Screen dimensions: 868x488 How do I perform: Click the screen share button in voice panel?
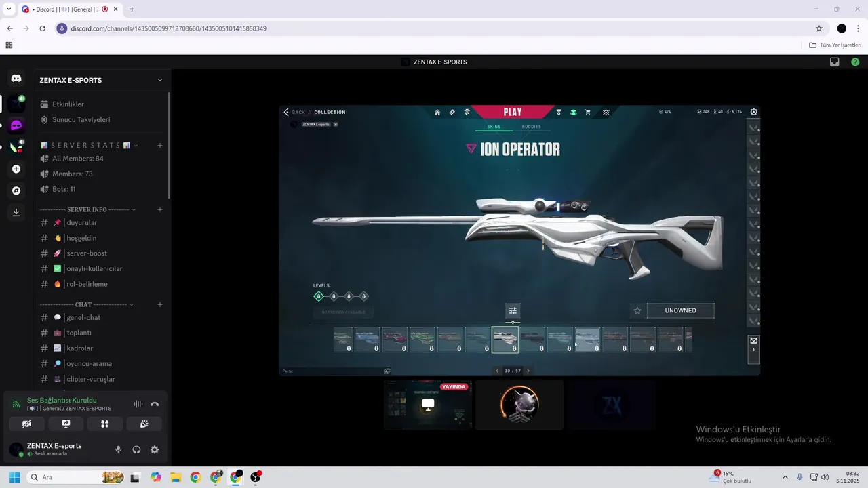(66, 424)
